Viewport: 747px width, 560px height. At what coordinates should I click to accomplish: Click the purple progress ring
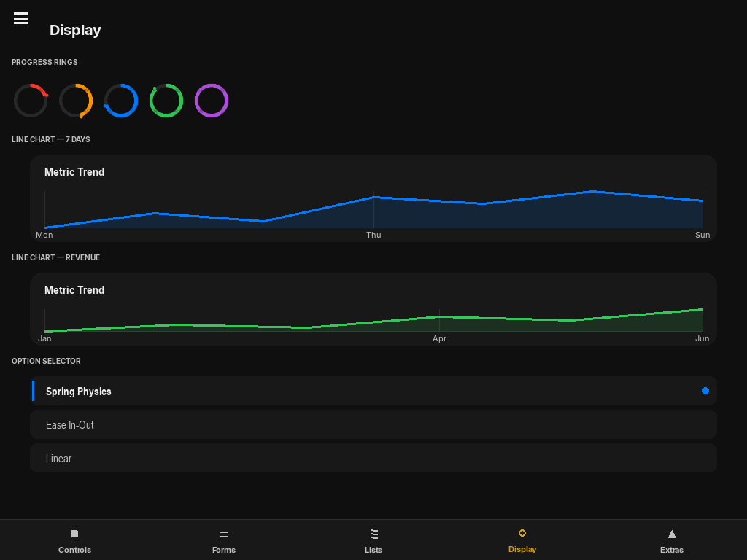coord(212,101)
